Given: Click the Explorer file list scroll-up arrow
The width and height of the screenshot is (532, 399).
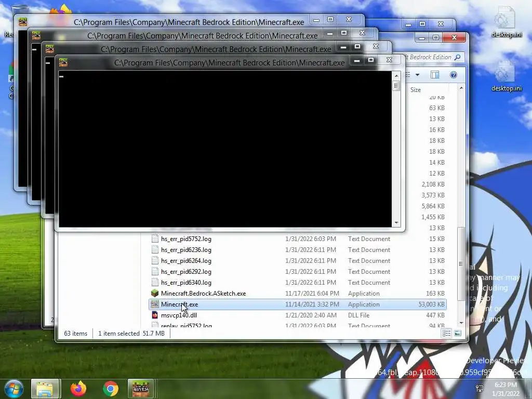Looking at the screenshot, I should pyautogui.click(x=461, y=88).
